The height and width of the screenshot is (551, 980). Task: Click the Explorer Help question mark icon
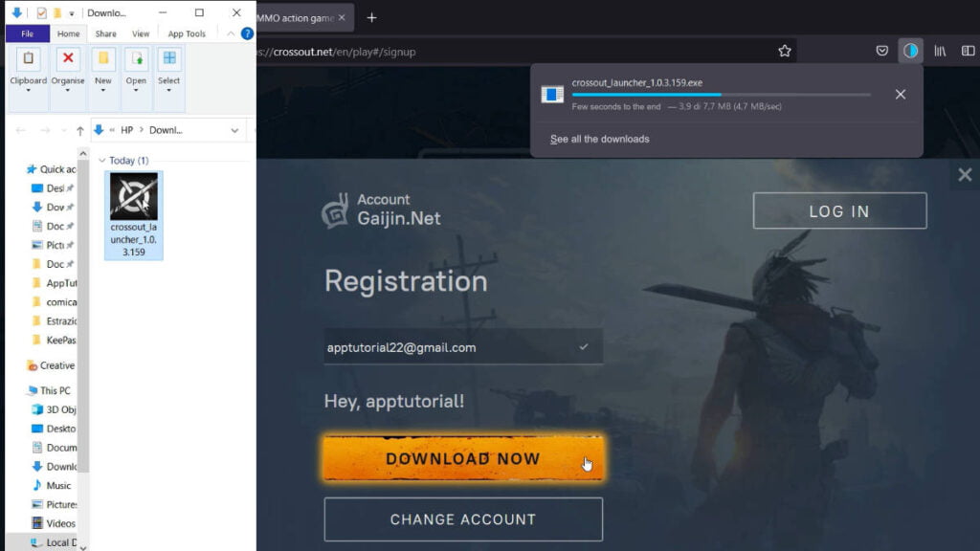coord(247,33)
